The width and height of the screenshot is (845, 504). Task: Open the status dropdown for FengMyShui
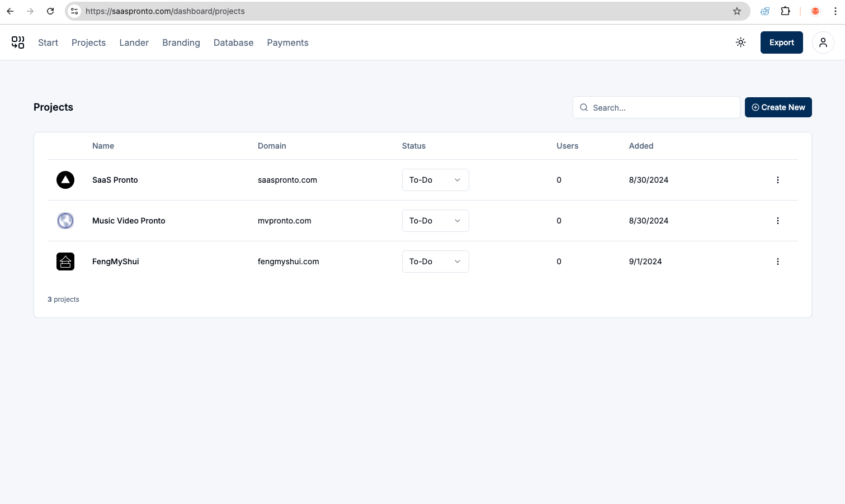coord(436,261)
